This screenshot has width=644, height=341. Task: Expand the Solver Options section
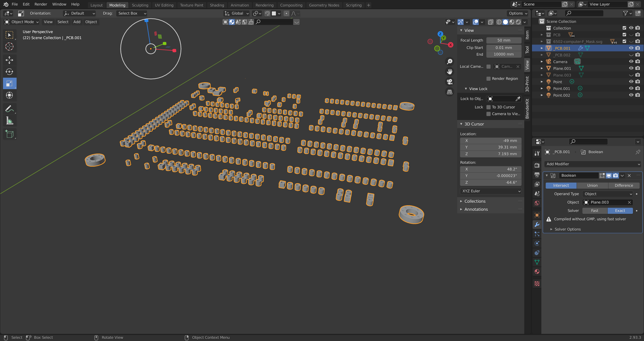click(567, 229)
